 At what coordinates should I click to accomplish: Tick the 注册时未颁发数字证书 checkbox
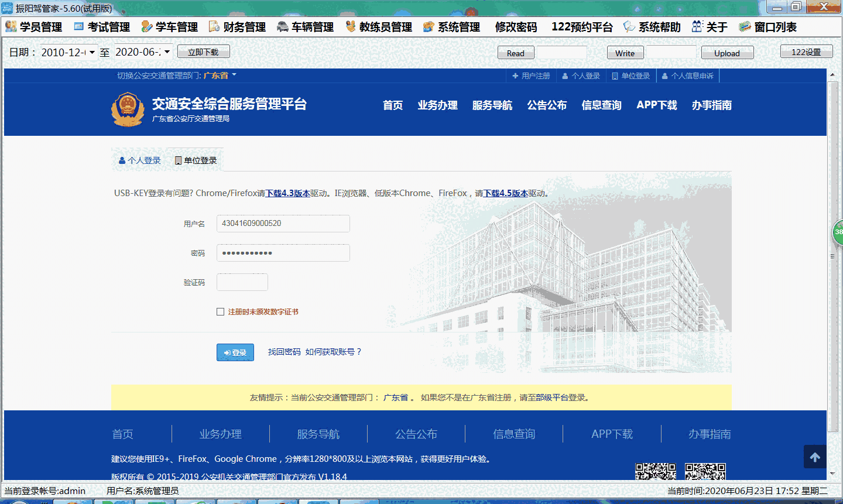coord(220,312)
